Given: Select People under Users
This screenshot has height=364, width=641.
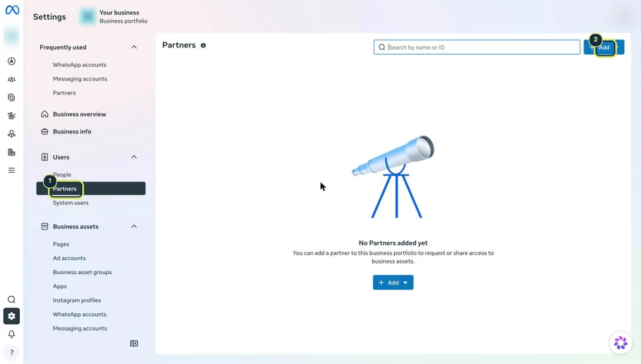Looking at the screenshot, I should (x=62, y=175).
